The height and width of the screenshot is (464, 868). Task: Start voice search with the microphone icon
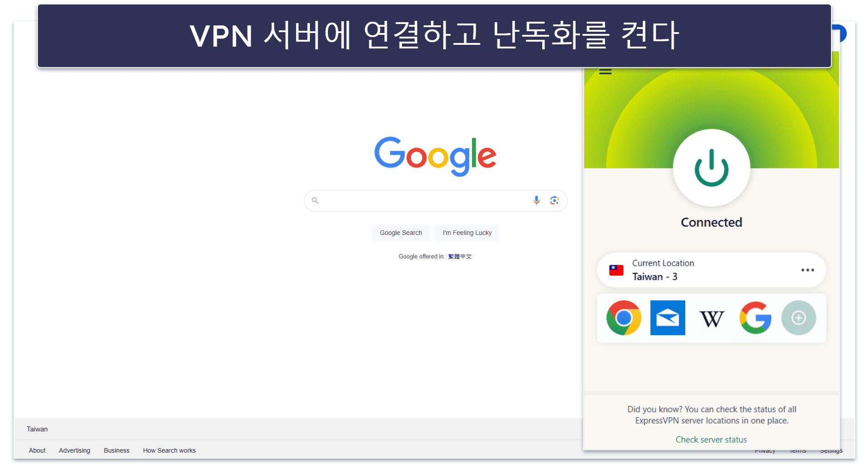536,200
